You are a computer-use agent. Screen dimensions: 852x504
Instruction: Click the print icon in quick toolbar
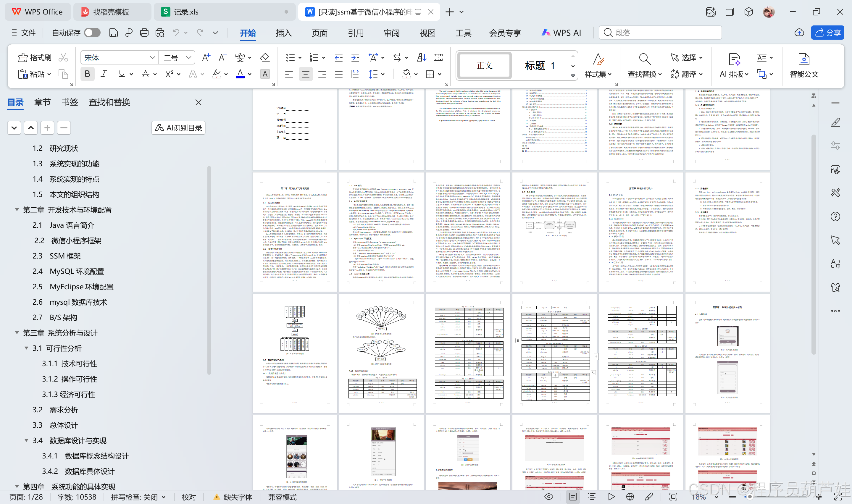click(x=144, y=33)
